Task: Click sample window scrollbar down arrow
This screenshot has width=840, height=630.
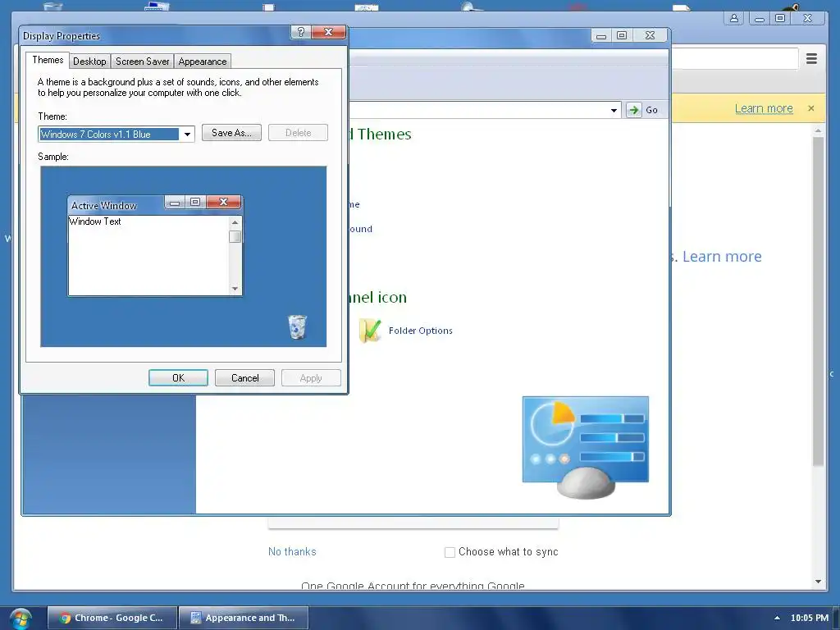Action: [235, 289]
